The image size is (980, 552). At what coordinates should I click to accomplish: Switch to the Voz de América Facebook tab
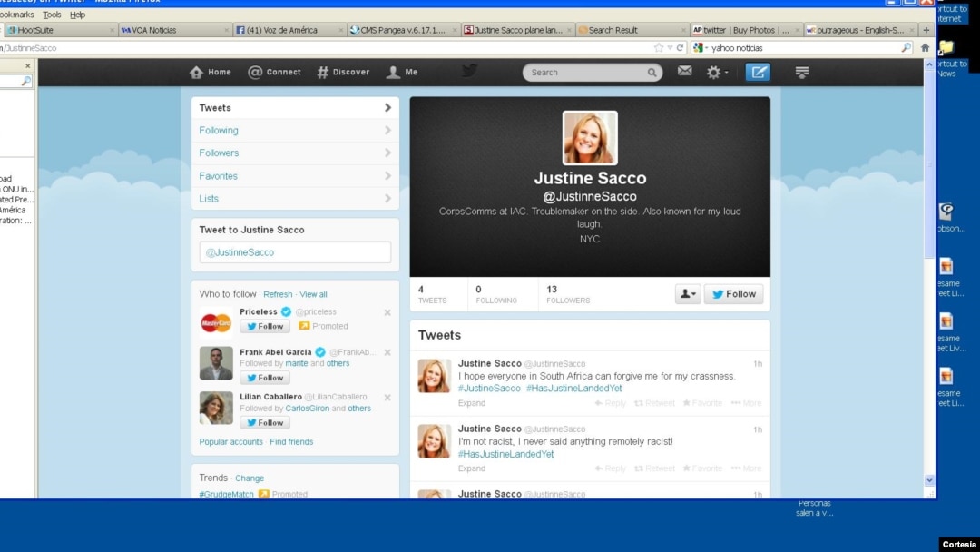(x=289, y=30)
